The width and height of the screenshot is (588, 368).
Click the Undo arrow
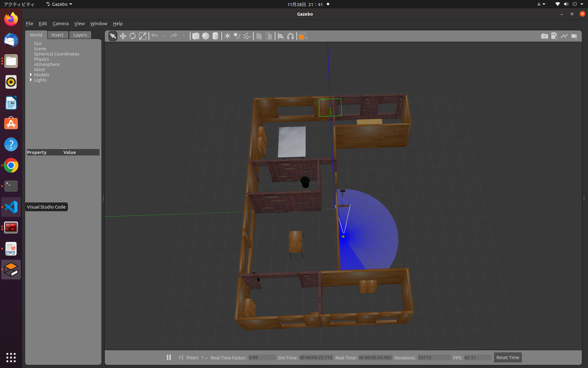pyautogui.click(x=155, y=36)
